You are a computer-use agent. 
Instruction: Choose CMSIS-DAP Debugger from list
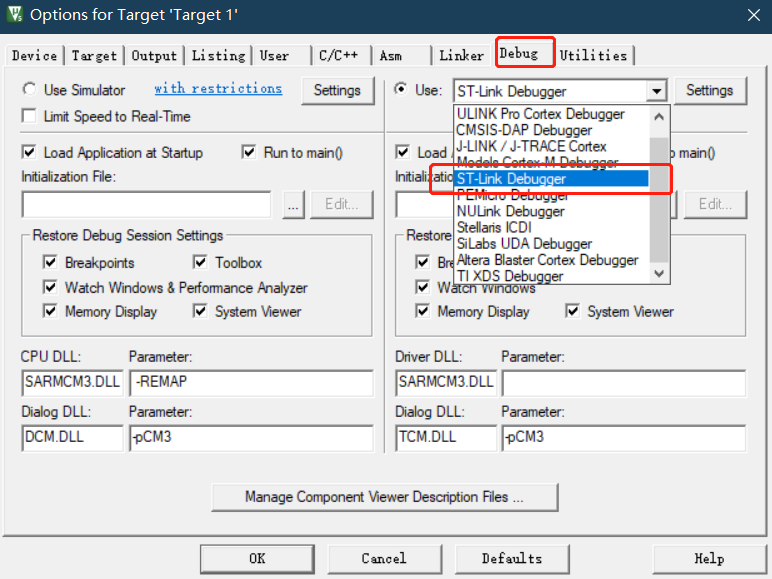(551, 130)
